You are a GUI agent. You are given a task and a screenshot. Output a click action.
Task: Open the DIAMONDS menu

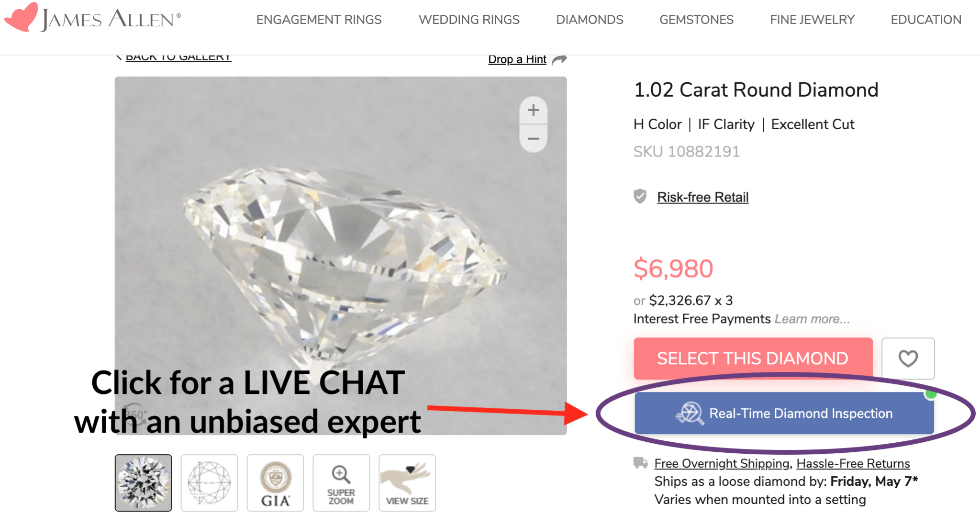(589, 20)
